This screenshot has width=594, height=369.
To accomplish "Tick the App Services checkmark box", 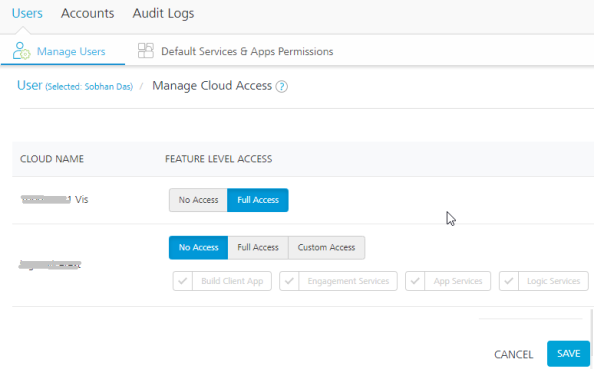I will (415, 281).
